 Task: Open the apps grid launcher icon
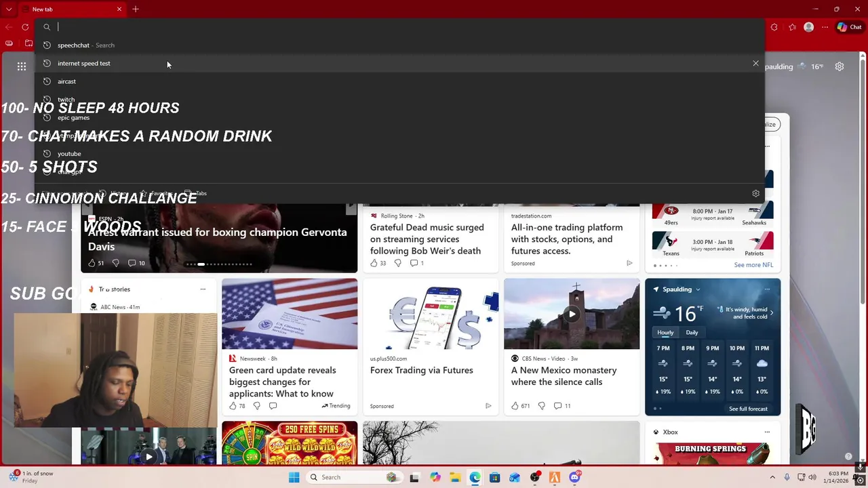[22, 66]
